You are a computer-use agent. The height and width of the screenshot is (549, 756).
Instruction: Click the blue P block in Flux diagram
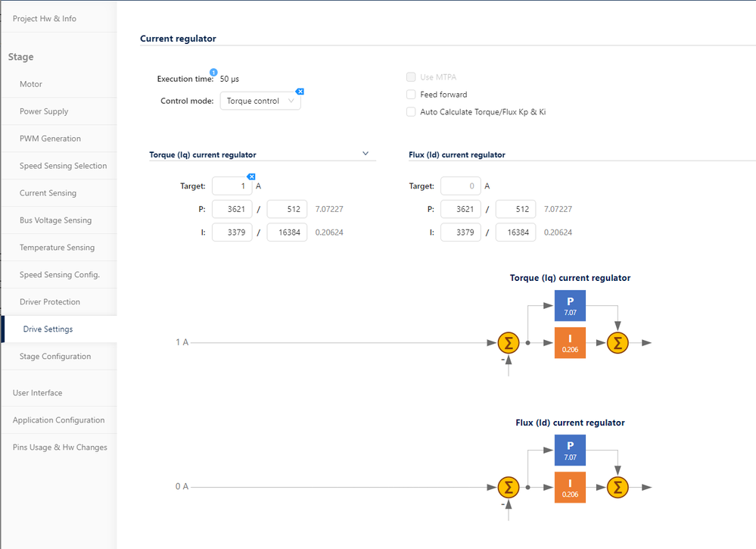570,450
